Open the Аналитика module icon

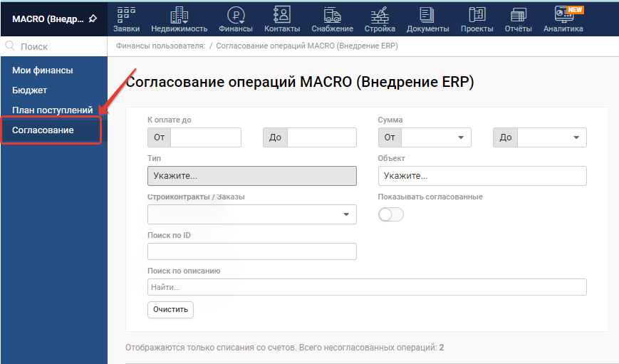coord(563,14)
